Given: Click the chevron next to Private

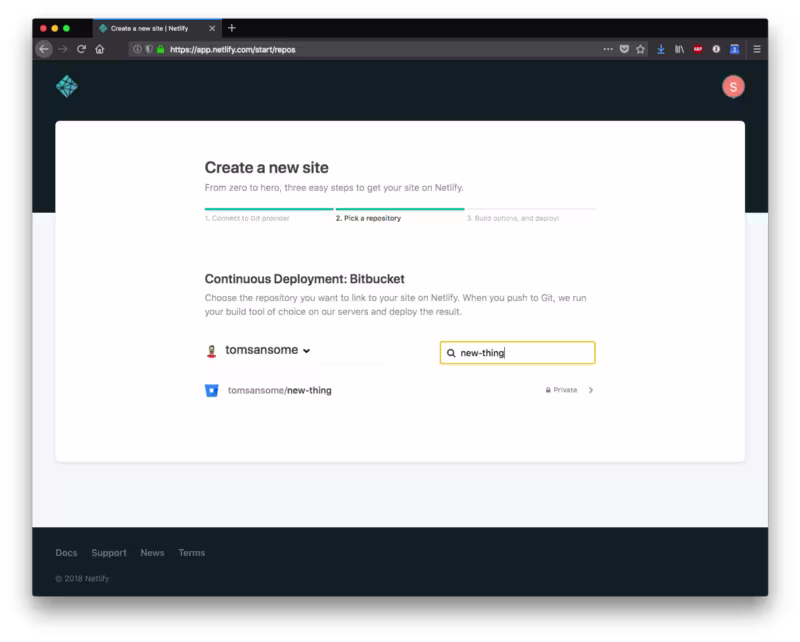Looking at the screenshot, I should tap(591, 390).
